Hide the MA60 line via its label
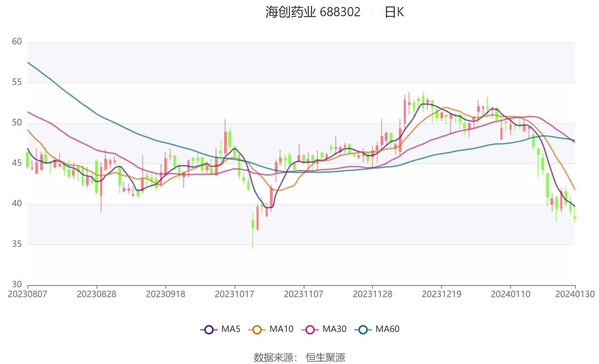This screenshot has height=364, width=599. pyautogui.click(x=387, y=329)
